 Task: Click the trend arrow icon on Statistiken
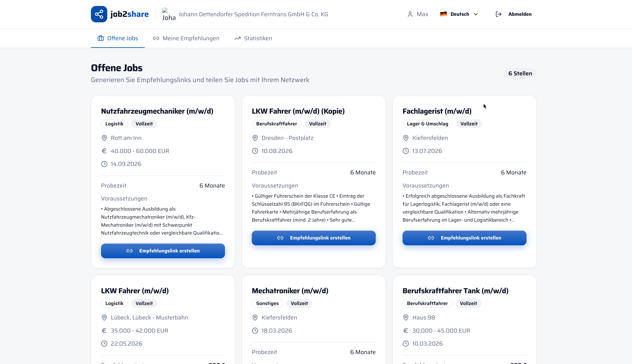(237, 38)
